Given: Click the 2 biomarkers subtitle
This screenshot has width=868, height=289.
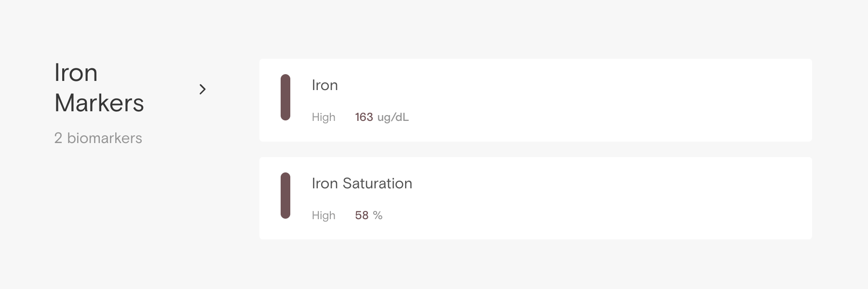Looking at the screenshot, I should point(98,138).
